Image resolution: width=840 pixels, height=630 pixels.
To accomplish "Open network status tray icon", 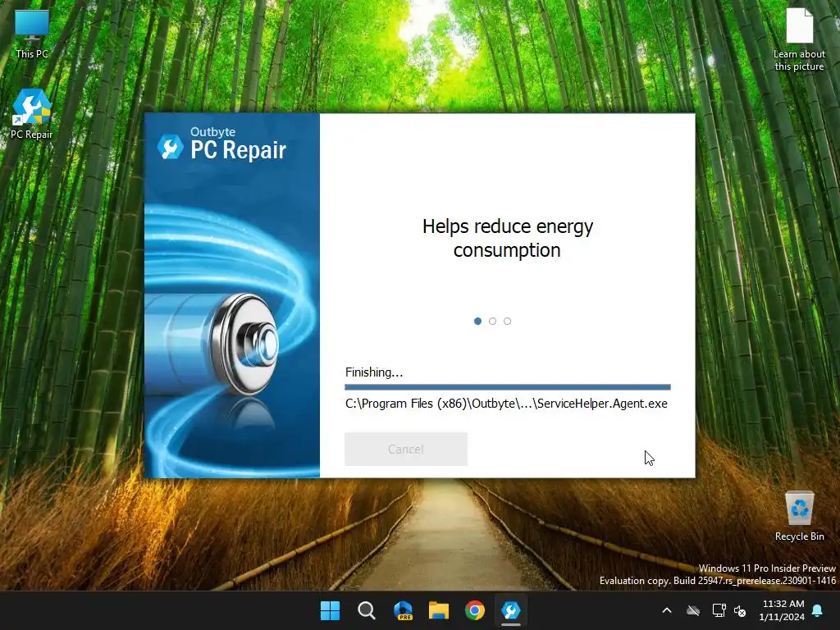I will [719, 610].
